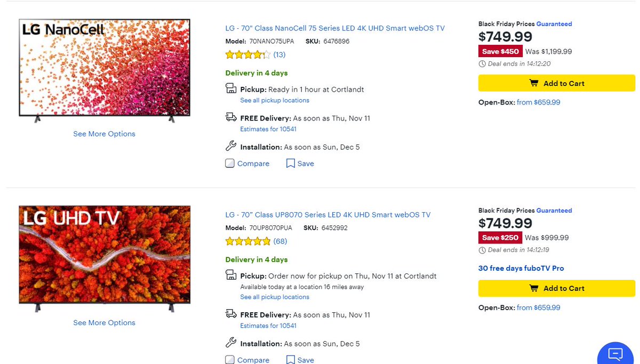Click bookmark Save icon for UP8070 TV

coord(290,360)
